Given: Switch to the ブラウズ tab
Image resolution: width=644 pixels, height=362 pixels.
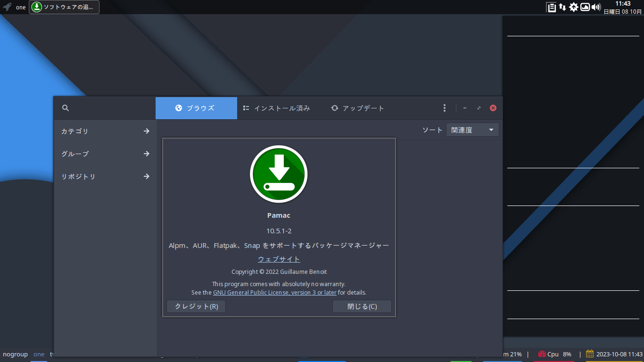Looking at the screenshot, I should [x=196, y=108].
